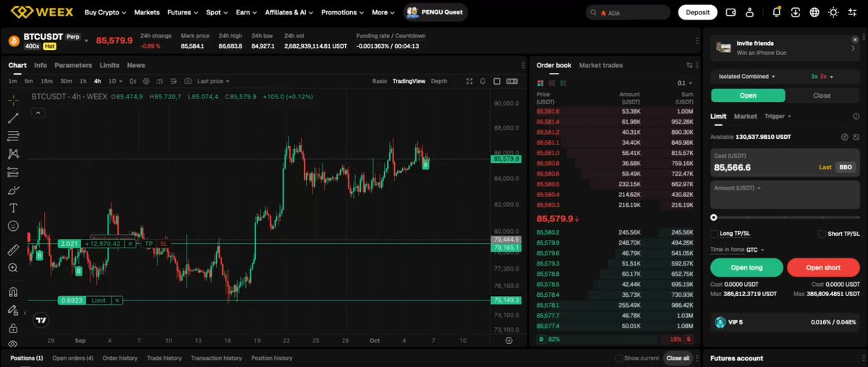Viewport: 868px width, 367px height.
Task: Toggle stay in drawing mode pencil-lock
Action: click(x=13, y=310)
